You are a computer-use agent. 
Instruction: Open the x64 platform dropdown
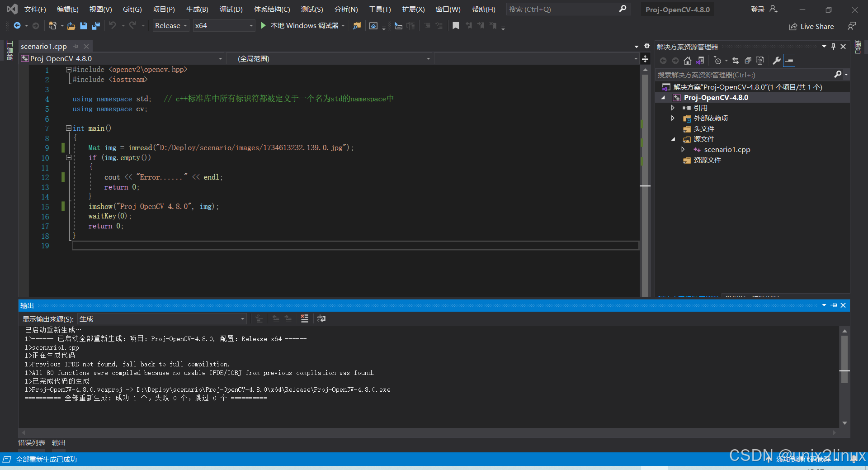coord(224,26)
